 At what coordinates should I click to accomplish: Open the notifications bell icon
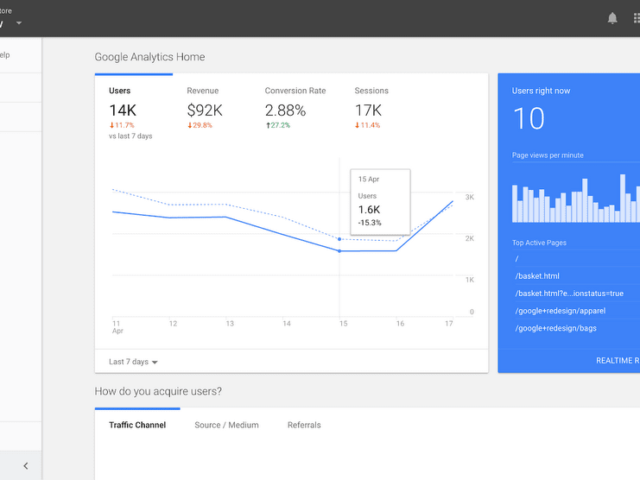[x=612, y=18]
